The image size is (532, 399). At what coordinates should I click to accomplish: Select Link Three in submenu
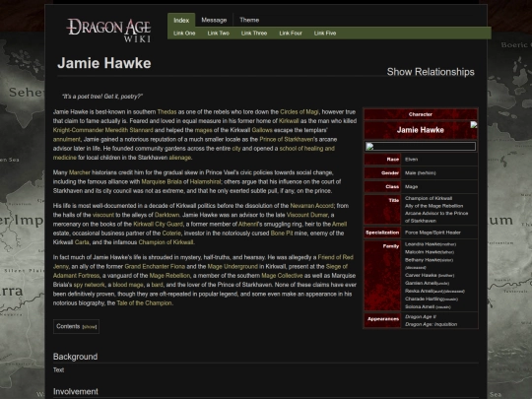[x=254, y=33]
